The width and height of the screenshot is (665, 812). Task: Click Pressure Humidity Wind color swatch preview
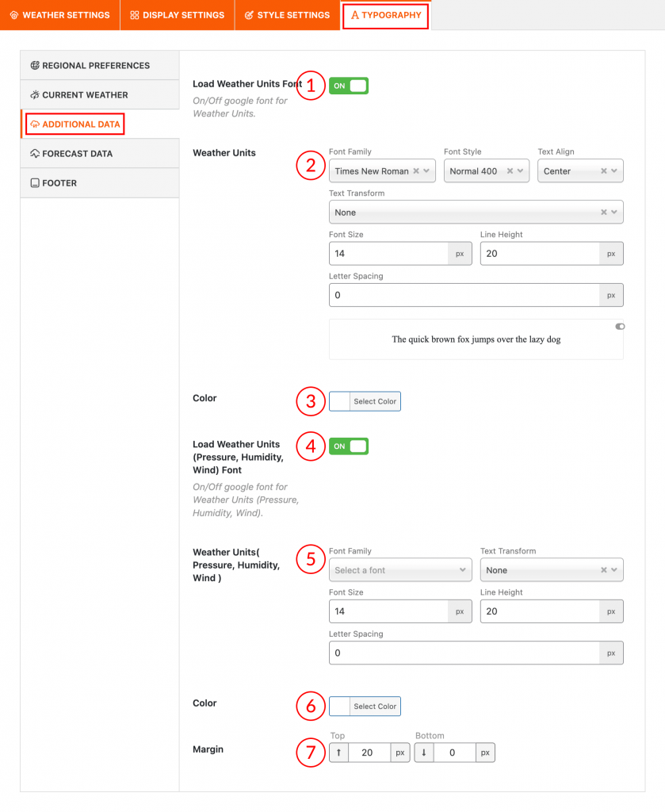point(339,707)
